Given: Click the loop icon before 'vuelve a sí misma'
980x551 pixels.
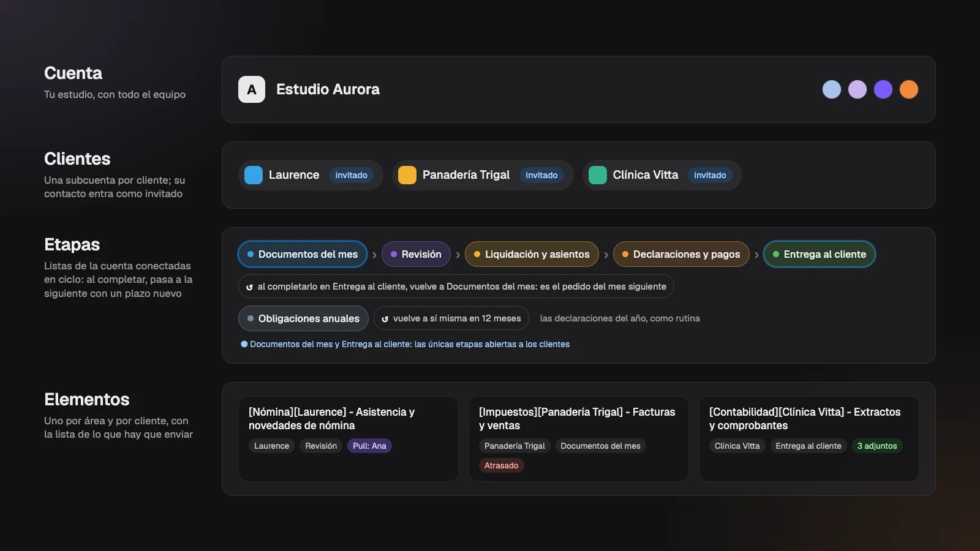Looking at the screenshot, I should (x=385, y=319).
